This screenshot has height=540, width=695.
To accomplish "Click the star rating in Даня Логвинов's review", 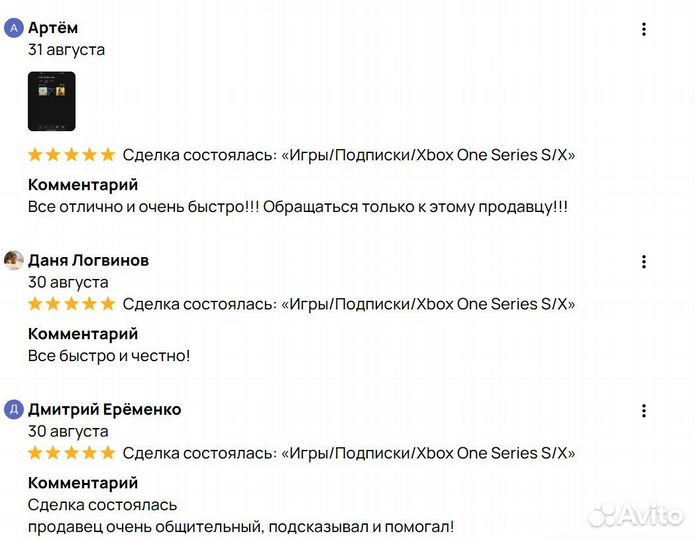I will [71, 304].
